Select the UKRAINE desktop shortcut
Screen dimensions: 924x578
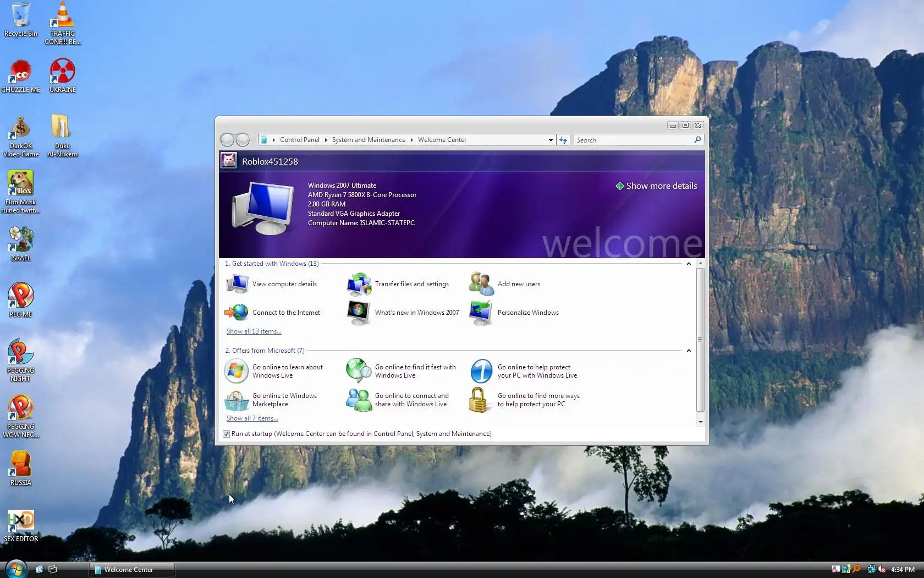point(63,76)
